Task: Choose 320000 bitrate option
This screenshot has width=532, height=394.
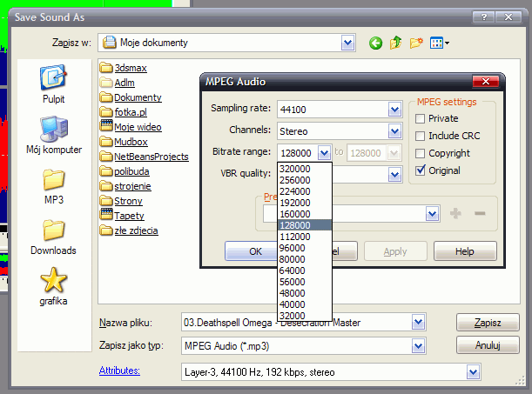Action: 296,170
